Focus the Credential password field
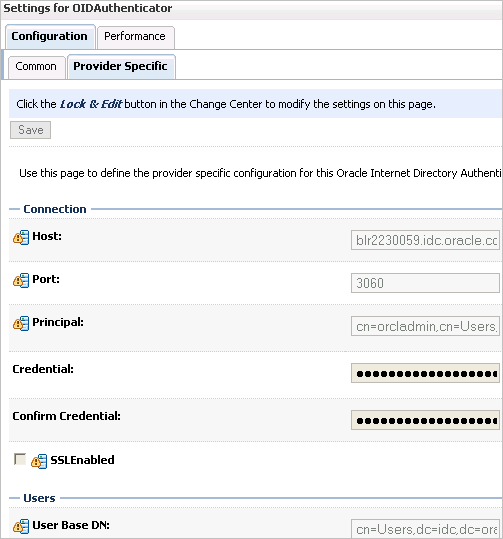 (425, 373)
